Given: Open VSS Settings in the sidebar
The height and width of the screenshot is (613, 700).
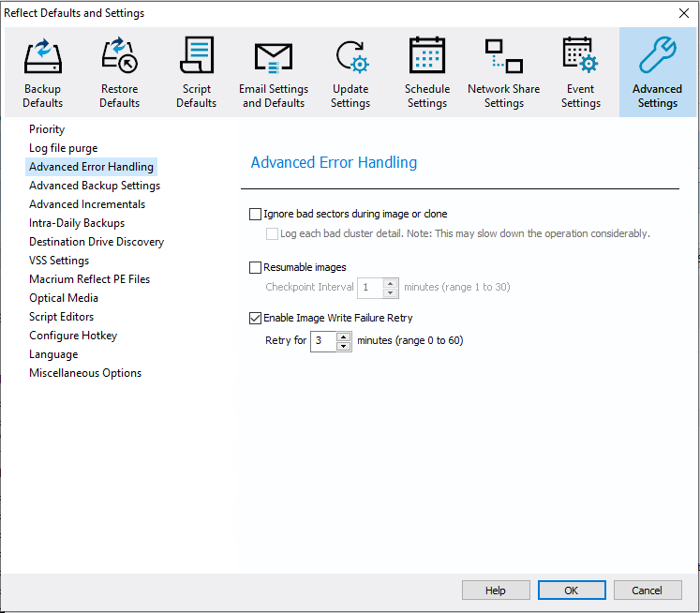Looking at the screenshot, I should click(x=59, y=261).
